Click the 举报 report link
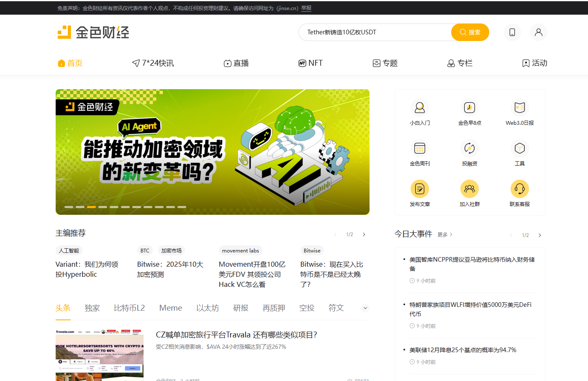 pos(306,8)
